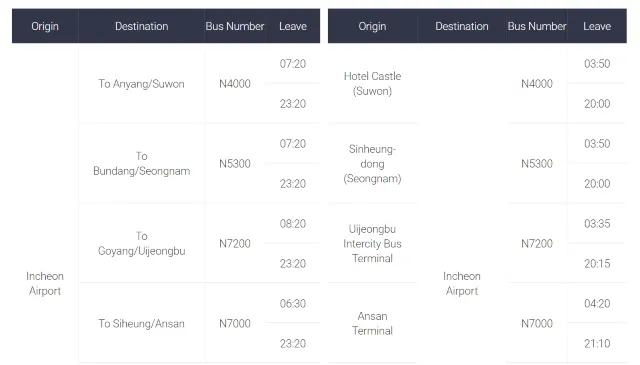Click the 03:35 leave time
The width and height of the screenshot is (640, 365).
pos(597,223)
